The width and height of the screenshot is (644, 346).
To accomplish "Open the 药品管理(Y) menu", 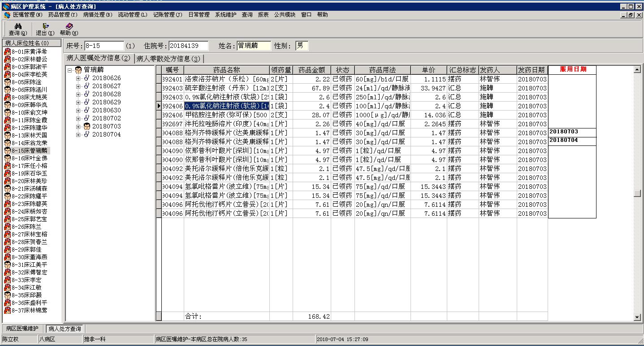I will (63, 15).
